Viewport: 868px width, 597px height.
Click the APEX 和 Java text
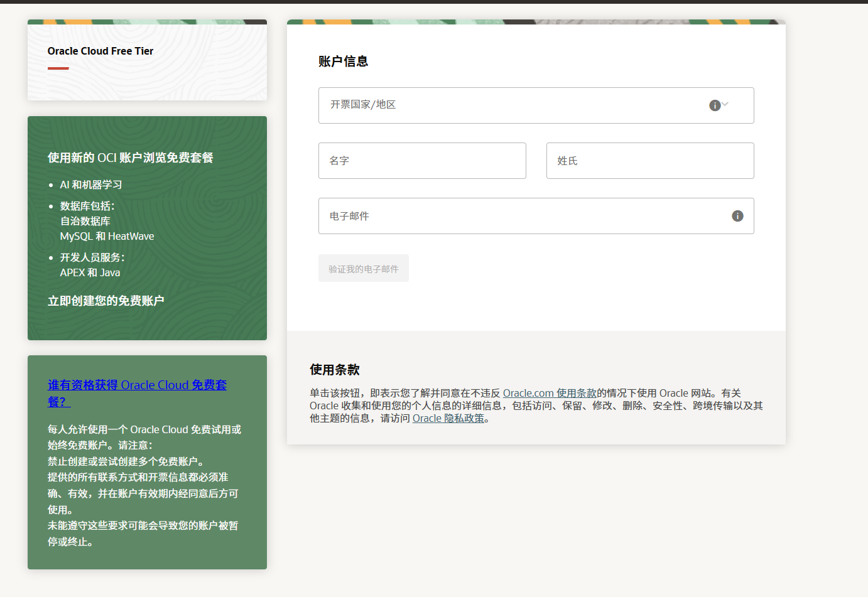point(90,272)
